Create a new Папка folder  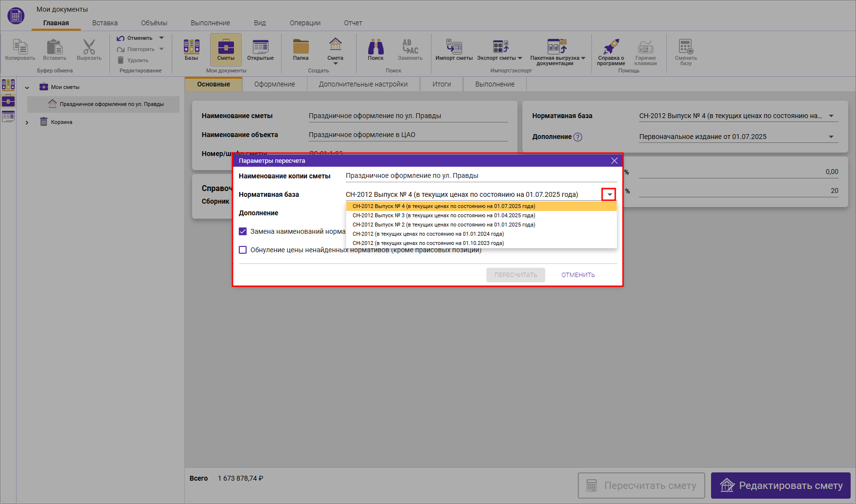[x=301, y=50]
